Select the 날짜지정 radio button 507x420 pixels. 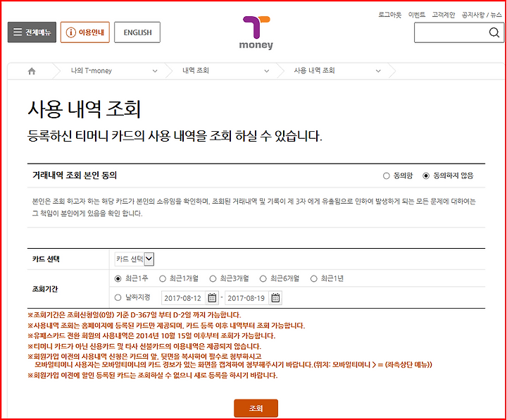tap(118, 297)
